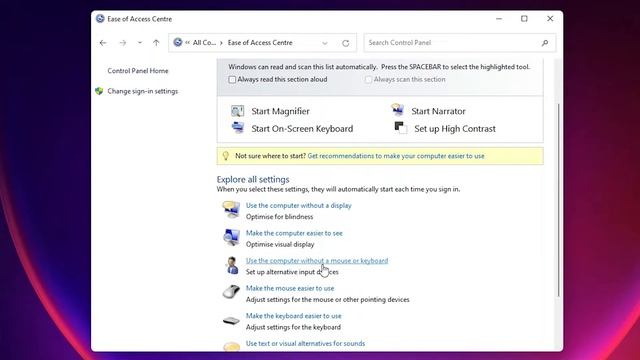Start Narrator

(438, 111)
